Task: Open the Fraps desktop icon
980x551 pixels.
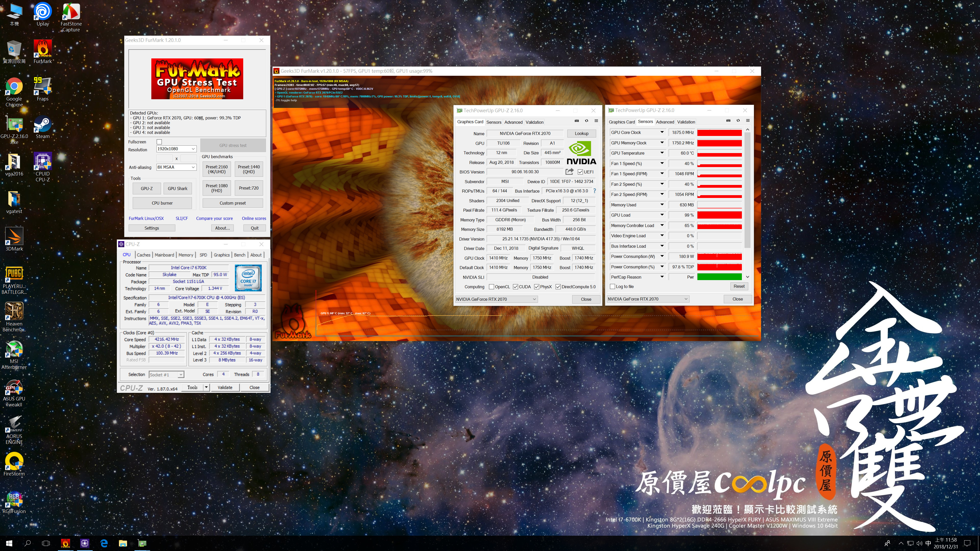Action: pyautogui.click(x=43, y=89)
